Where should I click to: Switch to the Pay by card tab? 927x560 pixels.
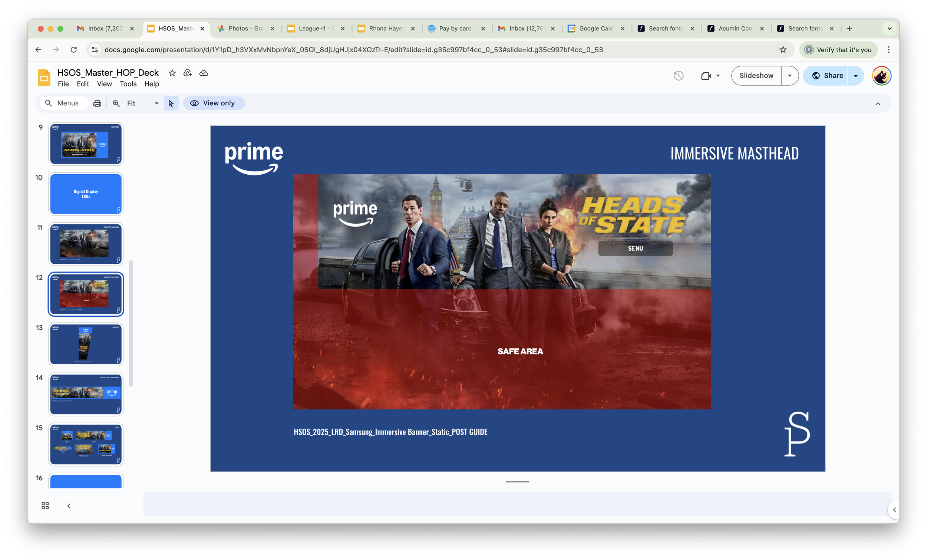[x=456, y=29]
